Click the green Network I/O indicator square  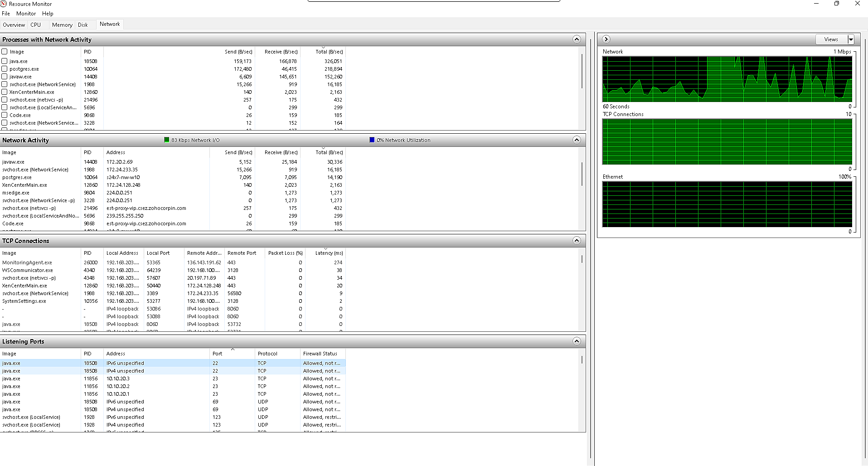pos(167,140)
